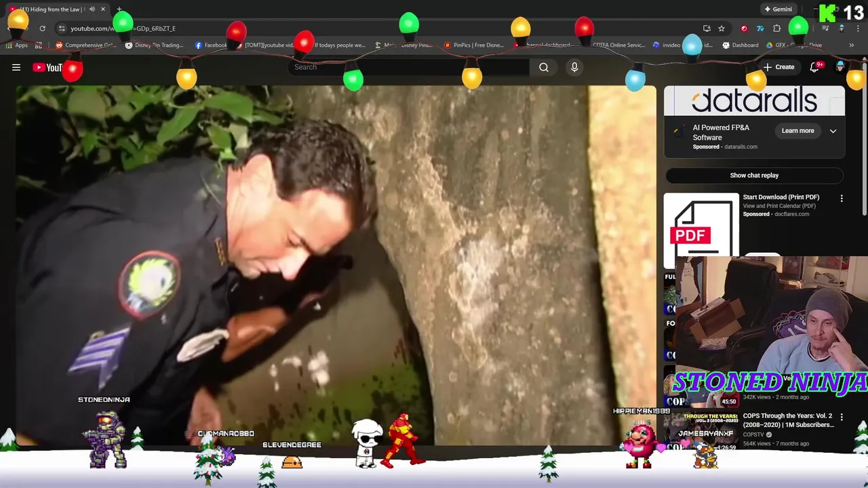View site information icon in address bar
This screenshot has height=488, width=868.
pyautogui.click(x=62, y=28)
